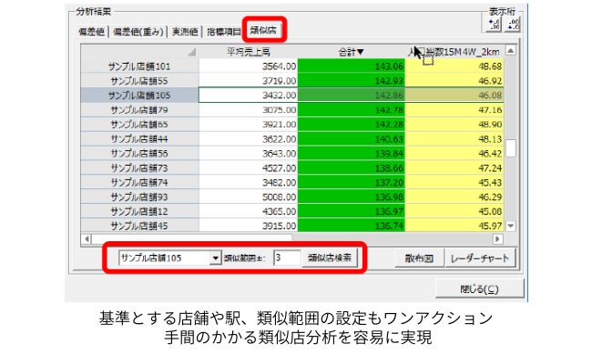Open the 指標項目 tab
This screenshot has height=364, width=592.
pyautogui.click(x=223, y=32)
